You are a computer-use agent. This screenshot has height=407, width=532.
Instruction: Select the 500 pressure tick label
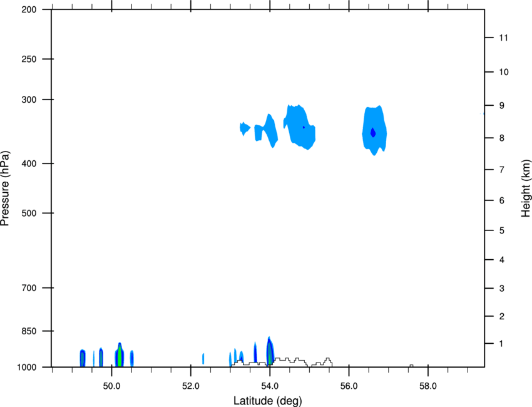[29, 213]
